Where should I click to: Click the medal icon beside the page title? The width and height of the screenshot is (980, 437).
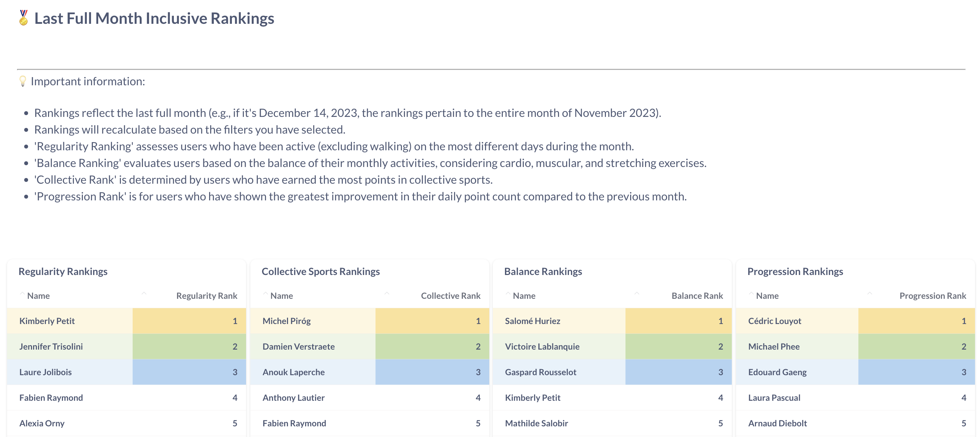tap(23, 18)
